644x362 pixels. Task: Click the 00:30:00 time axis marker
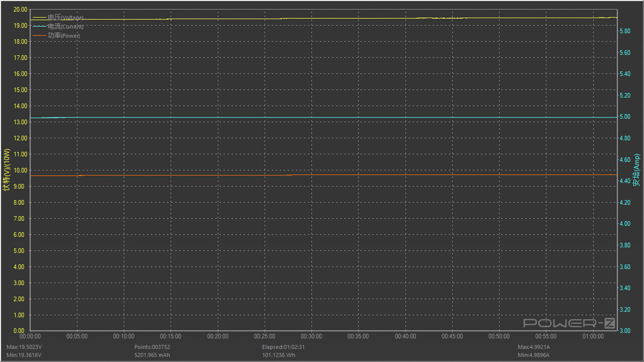click(x=311, y=336)
